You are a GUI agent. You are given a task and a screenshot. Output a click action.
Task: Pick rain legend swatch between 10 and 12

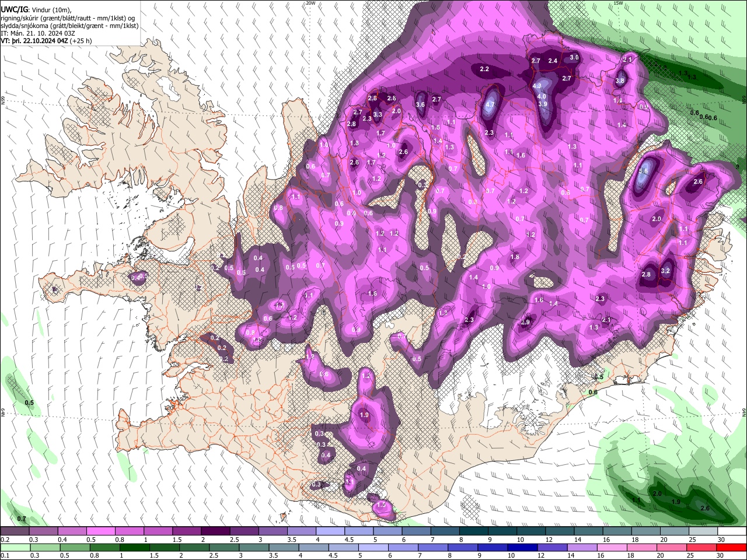(x=523, y=547)
